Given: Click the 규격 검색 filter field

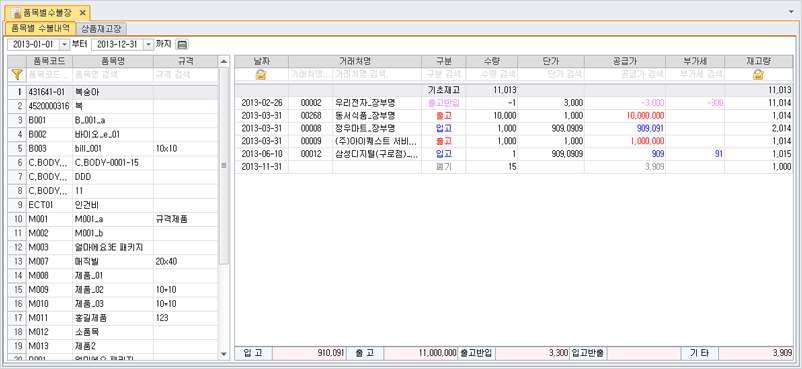Looking at the screenshot, I should [185, 75].
